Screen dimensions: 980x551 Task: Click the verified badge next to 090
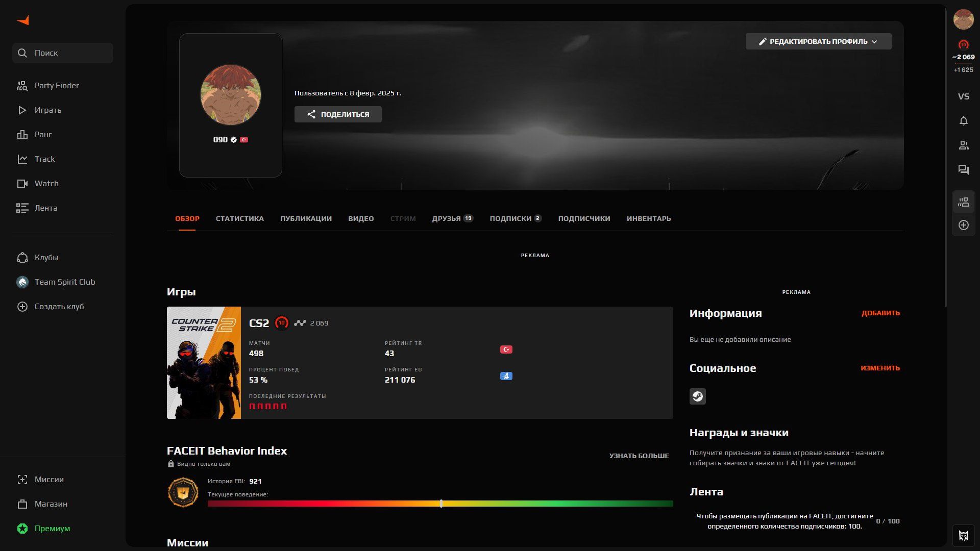[234, 140]
